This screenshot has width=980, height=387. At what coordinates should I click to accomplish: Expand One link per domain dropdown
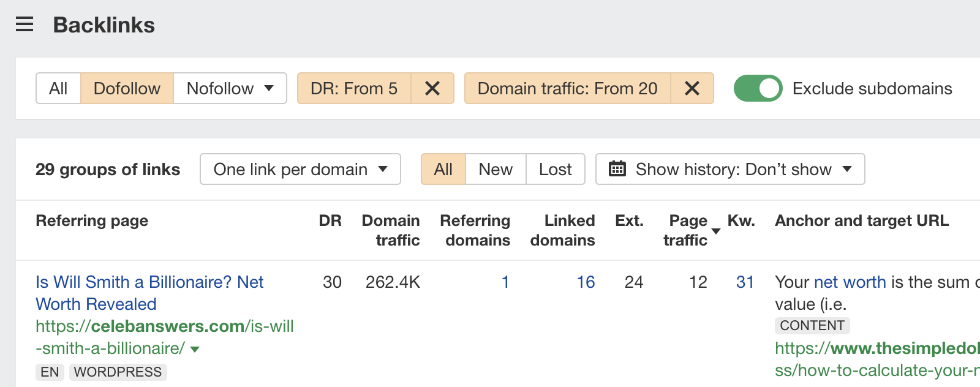coord(300,169)
